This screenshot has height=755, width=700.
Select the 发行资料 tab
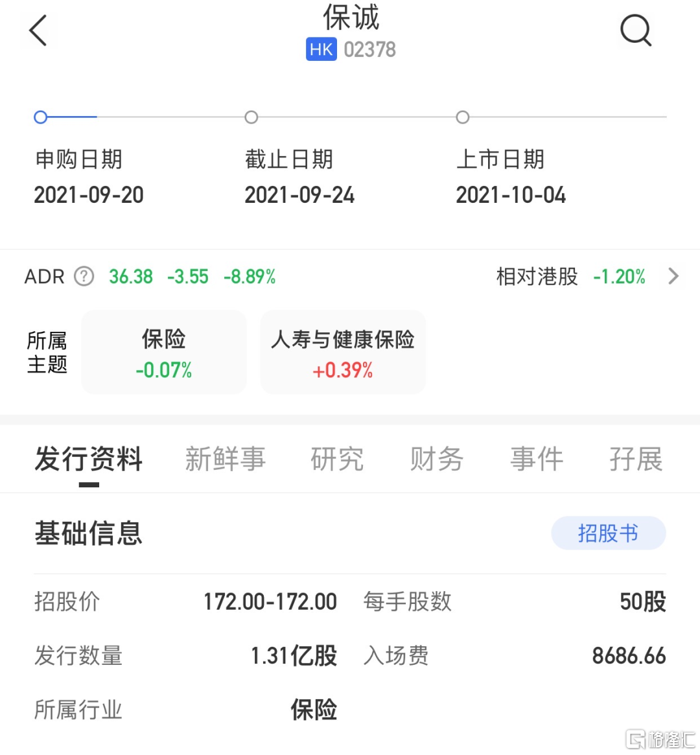89,459
